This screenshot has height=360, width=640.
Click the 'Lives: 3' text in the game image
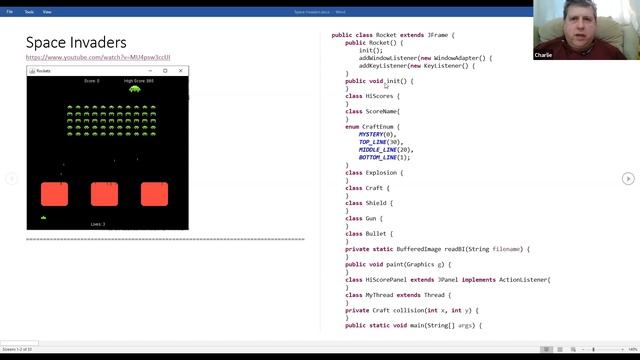(98, 224)
